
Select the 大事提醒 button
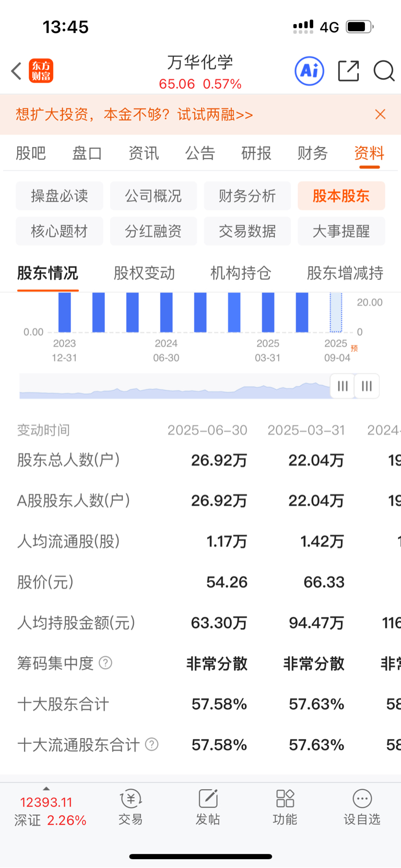coord(341,231)
